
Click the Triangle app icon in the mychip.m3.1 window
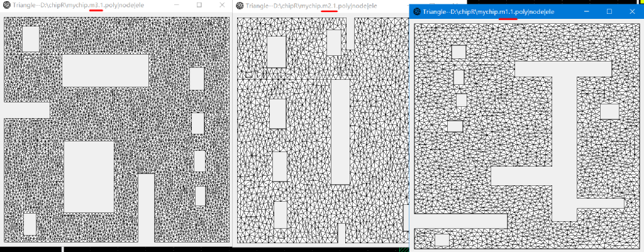click(6, 5)
